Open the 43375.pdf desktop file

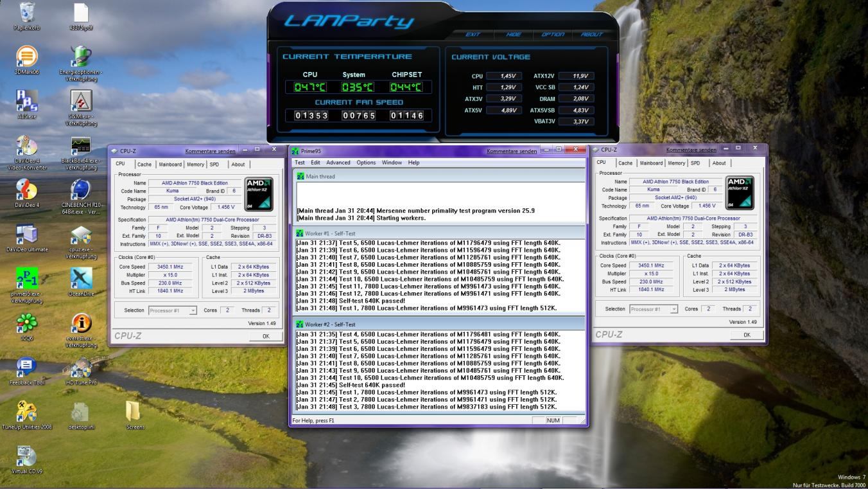(81, 12)
